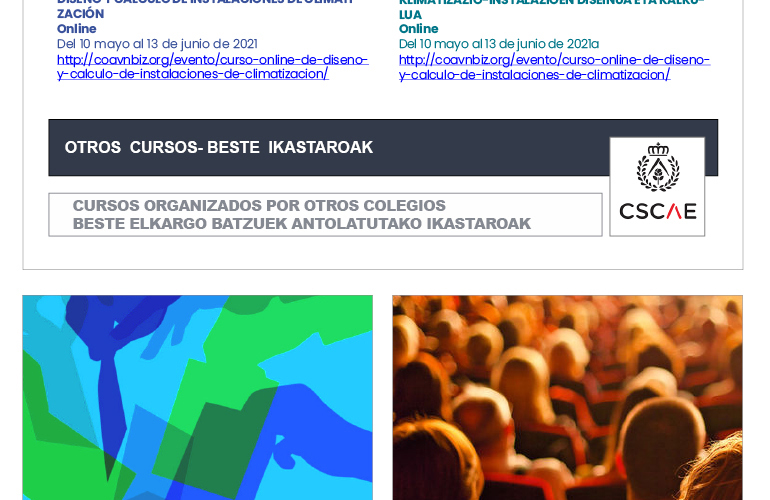Click the 'LUA' heading fragment
The width and height of the screenshot is (770, 500).
coord(411,15)
